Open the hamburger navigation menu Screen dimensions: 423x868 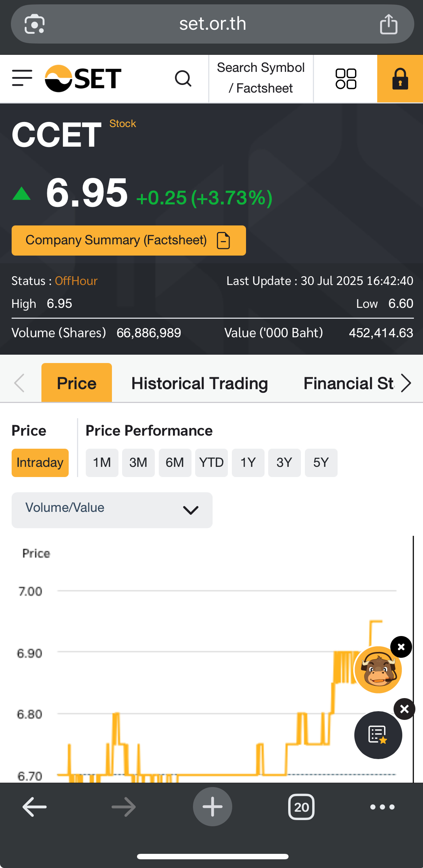[x=22, y=78]
